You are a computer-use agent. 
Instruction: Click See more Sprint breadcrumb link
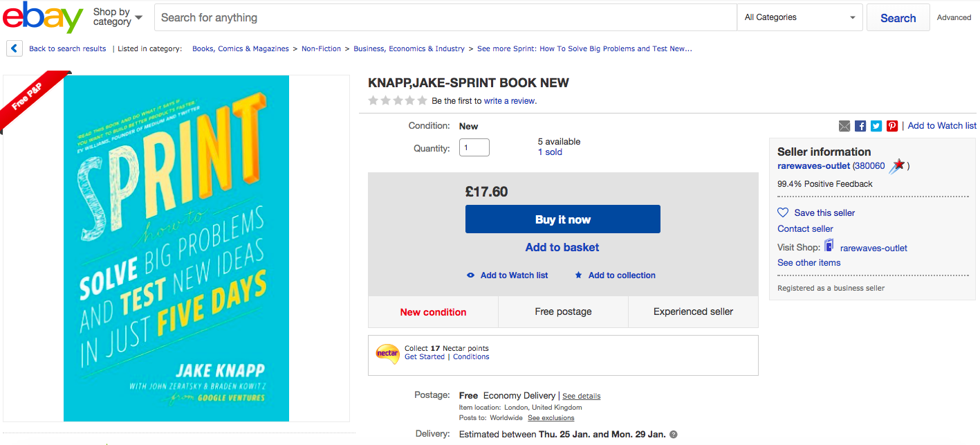584,48
